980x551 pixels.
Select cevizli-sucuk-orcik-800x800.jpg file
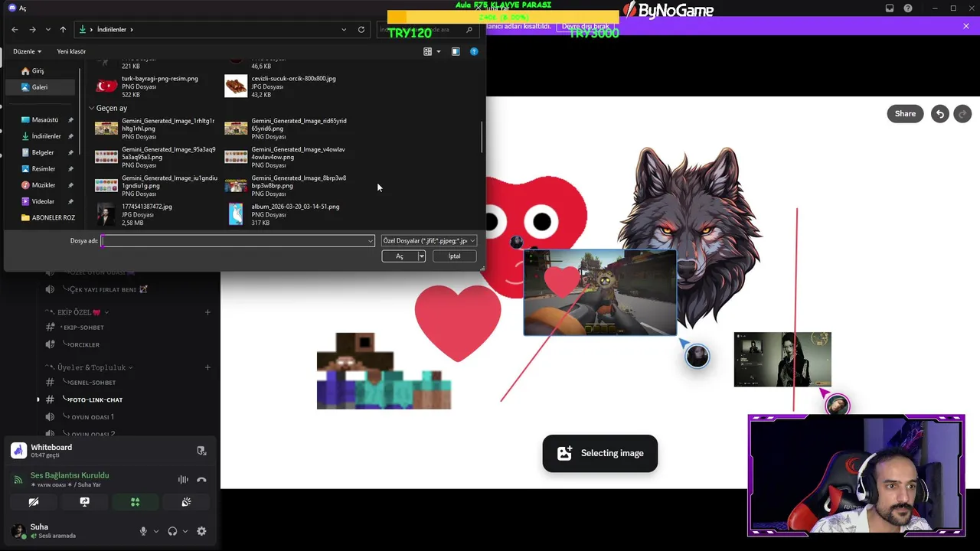click(x=287, y=86)
